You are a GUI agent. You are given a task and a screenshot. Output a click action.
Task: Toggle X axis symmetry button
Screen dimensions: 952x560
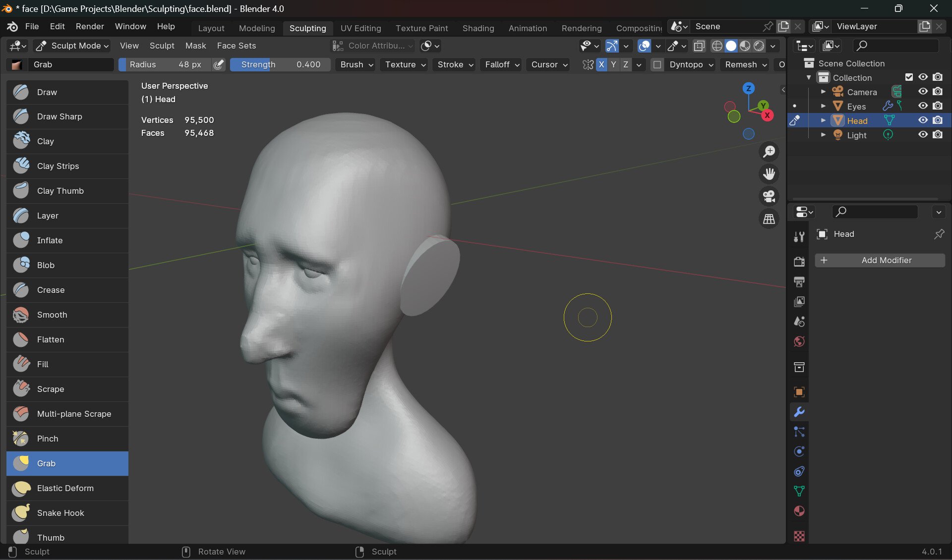click(x=601, y=64)
